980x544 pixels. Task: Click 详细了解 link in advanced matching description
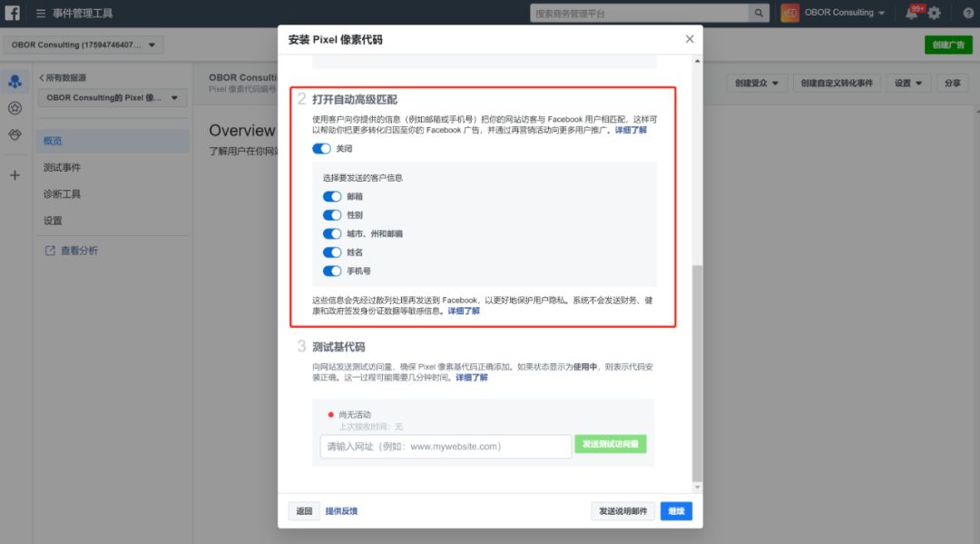tap(631, 130)
